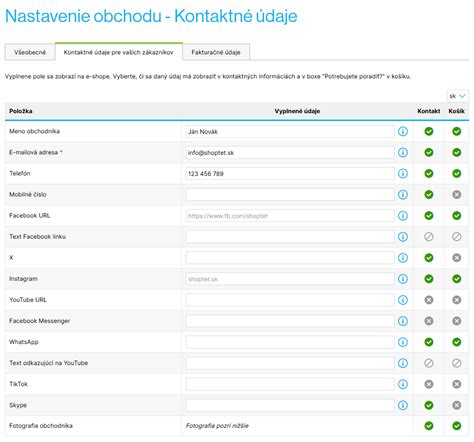Open info icon in X row

coord(403,258)
